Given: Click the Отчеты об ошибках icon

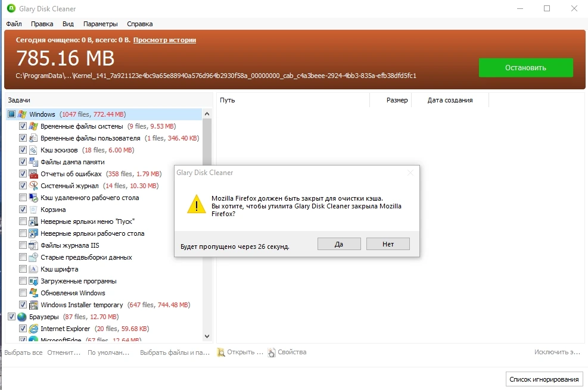Looking at the screenshot, I should (33, 174).
